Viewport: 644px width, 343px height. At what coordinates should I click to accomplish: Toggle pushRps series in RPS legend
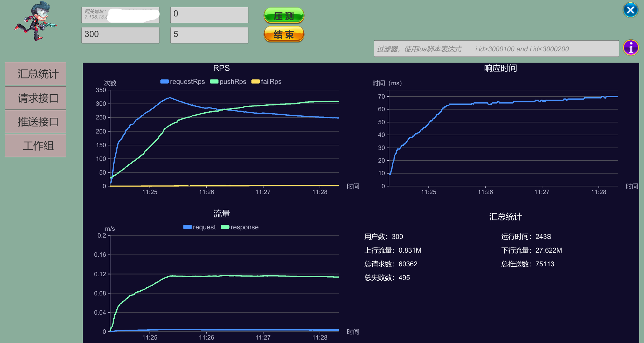228,82
